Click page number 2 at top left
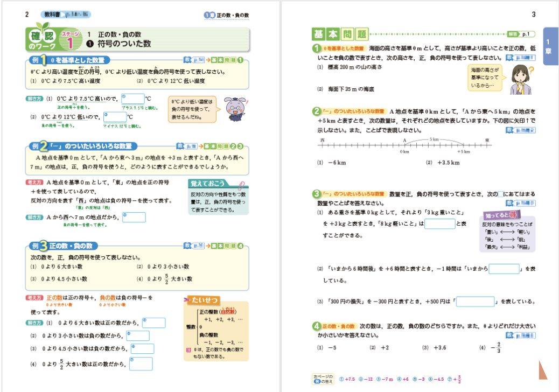The width and height of the screenshot is (559, 392). pyautogui.click(x=27, y=15)
